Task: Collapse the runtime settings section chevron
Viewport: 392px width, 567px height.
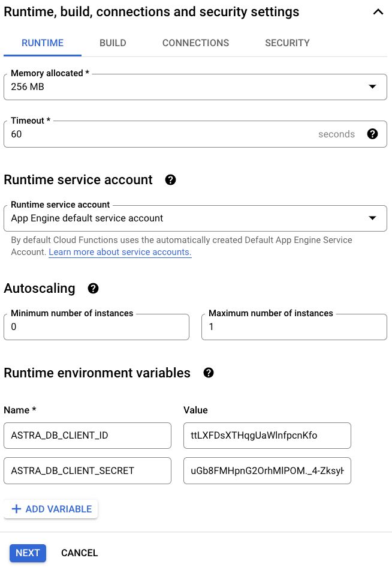Action: 378,12
